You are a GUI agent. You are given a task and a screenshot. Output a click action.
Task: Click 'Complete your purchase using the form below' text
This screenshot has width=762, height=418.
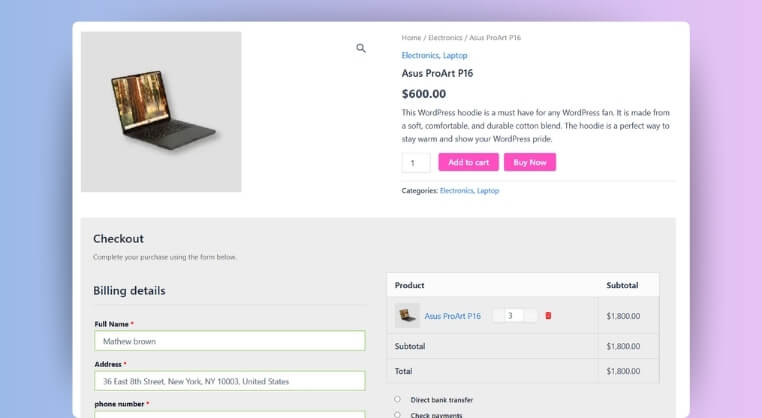pyautogui.click(x=164, y=257)
